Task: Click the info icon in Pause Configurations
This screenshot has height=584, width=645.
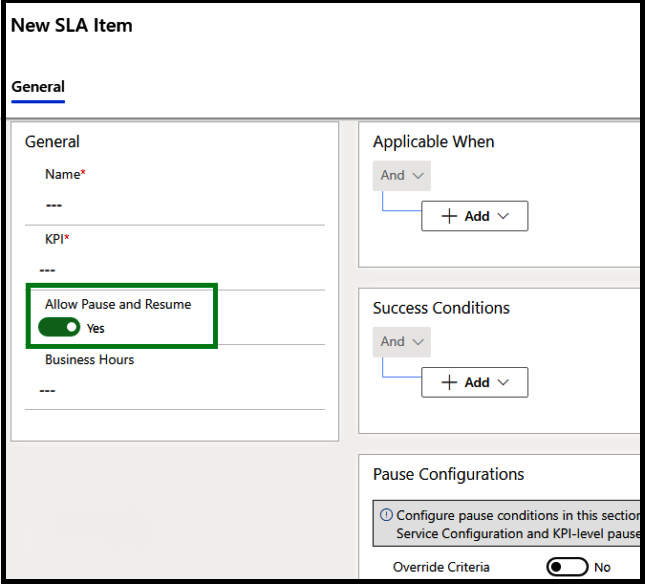Action: click(x=386, y=515)
